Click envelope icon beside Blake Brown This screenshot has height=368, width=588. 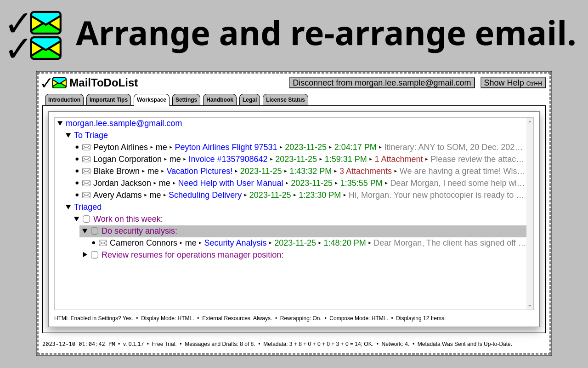(86, 171)
